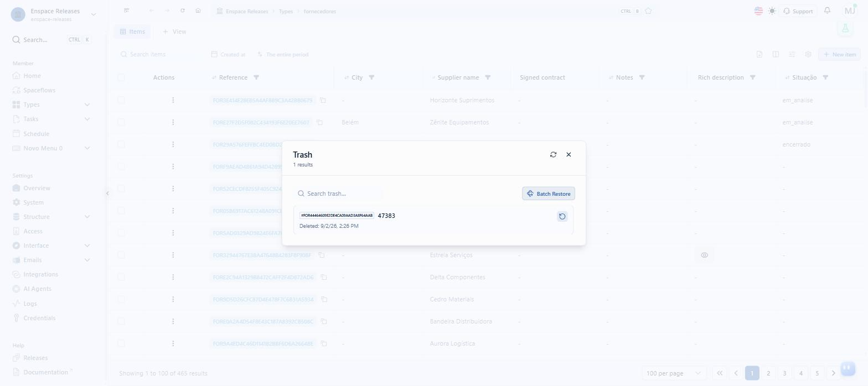Open System settings
Viewport: 868px width, 386px height.
point(33,202)
